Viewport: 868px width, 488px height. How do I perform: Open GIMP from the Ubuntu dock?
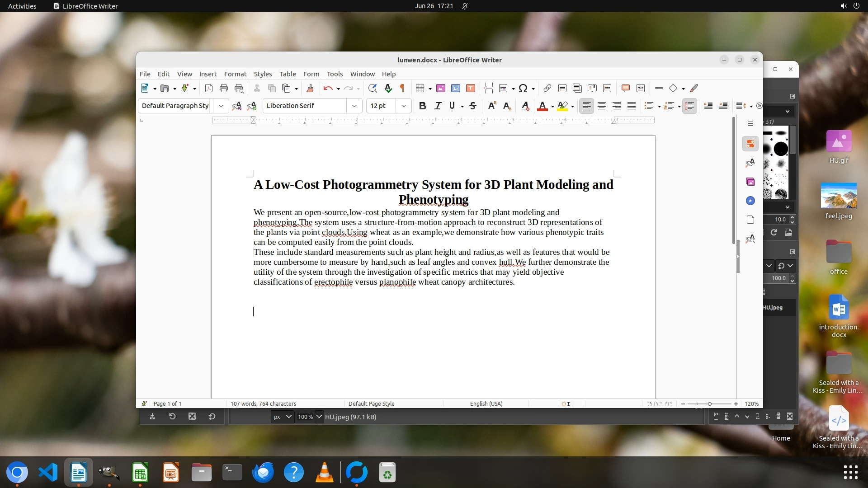109,473
